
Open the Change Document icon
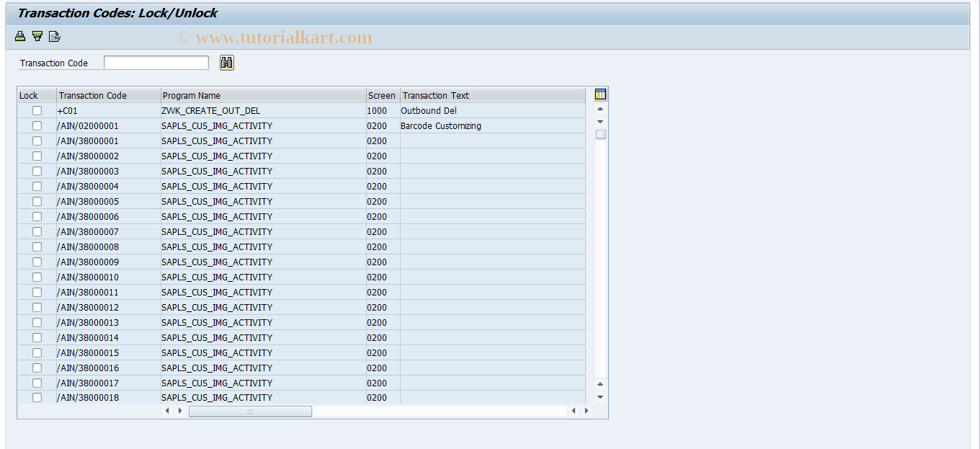54,35
